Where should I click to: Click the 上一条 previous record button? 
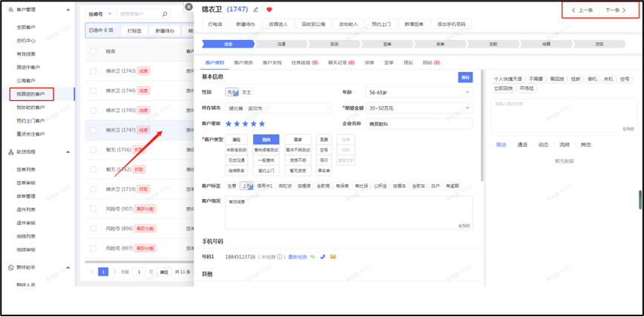coord(582,10)
